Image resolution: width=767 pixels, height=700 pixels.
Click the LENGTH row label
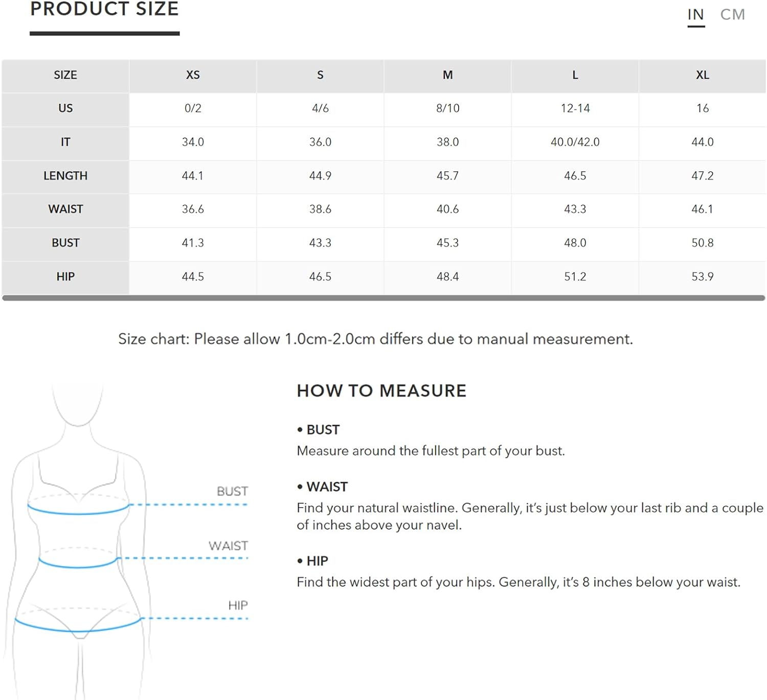65,176
